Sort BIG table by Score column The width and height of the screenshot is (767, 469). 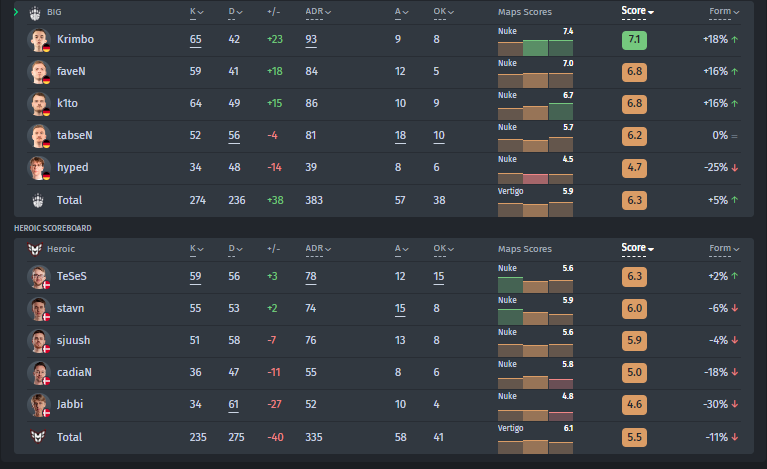[x=637, y=11]
